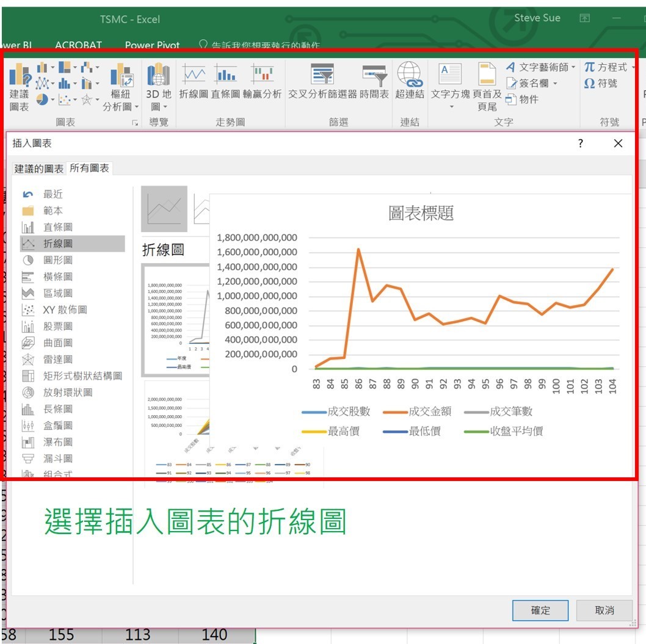
Task: Switch to All Charts (所有圖表) tab
Action: pos(89,168)
